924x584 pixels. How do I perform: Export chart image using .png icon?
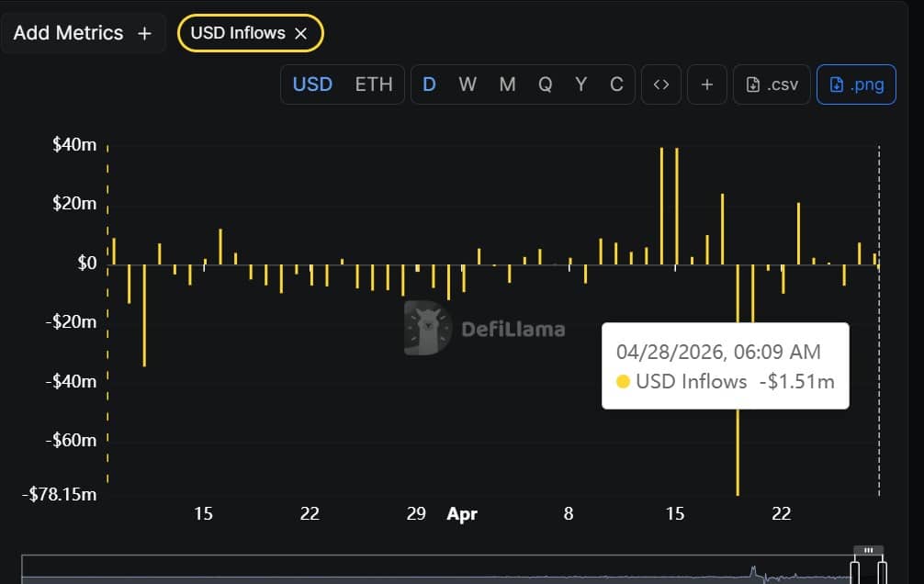click(856, 84)
